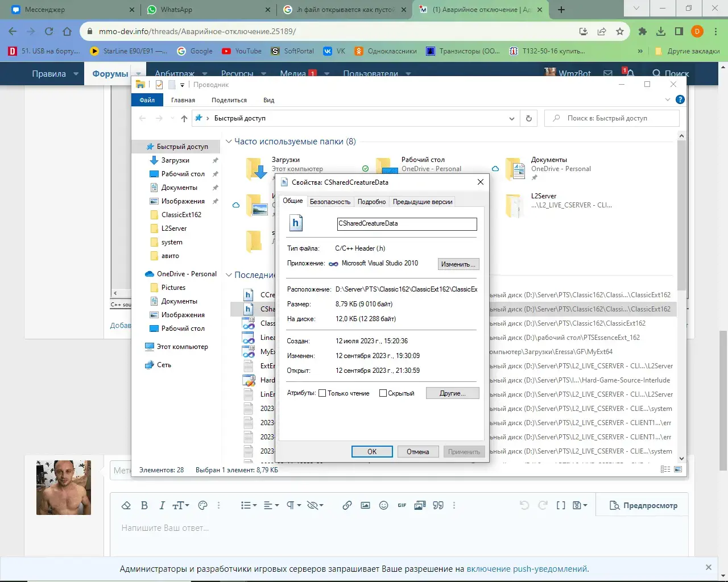Screen dimensions: 728x582
Task: Click 'Предпросмотр' preview button
Action: click(x=644, y=505)
